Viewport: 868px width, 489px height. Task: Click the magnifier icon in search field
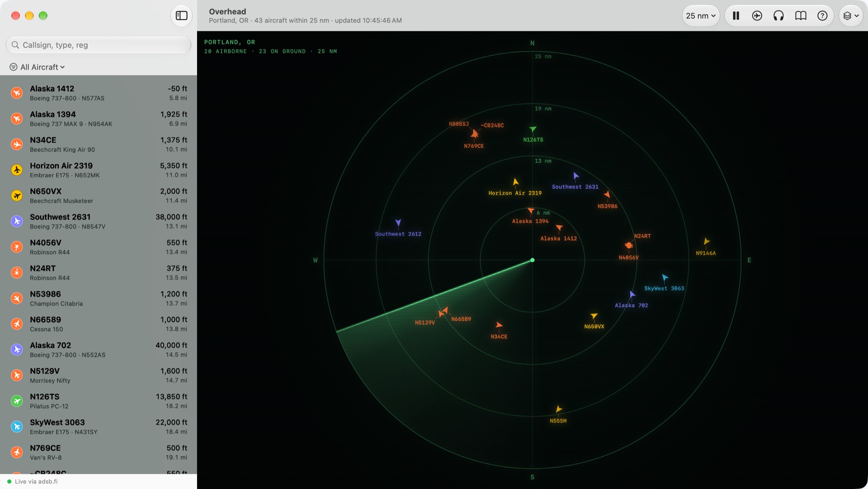tap(15, 45)
